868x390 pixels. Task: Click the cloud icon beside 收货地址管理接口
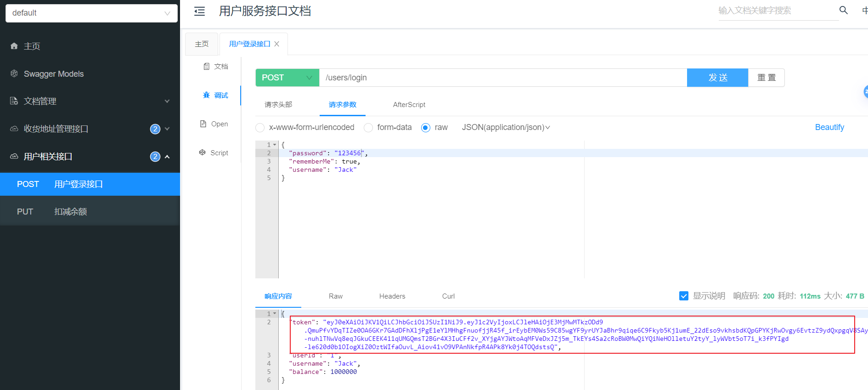point(14,129)
